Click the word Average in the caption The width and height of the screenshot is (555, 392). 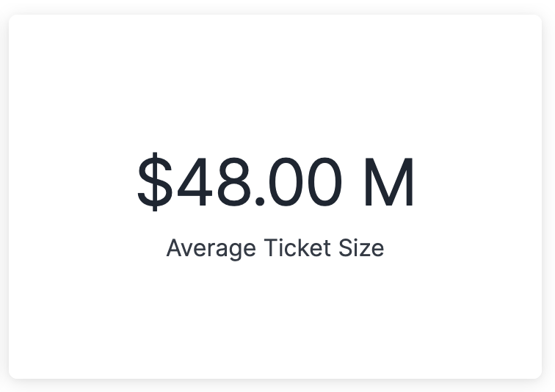tap(211, 249)
